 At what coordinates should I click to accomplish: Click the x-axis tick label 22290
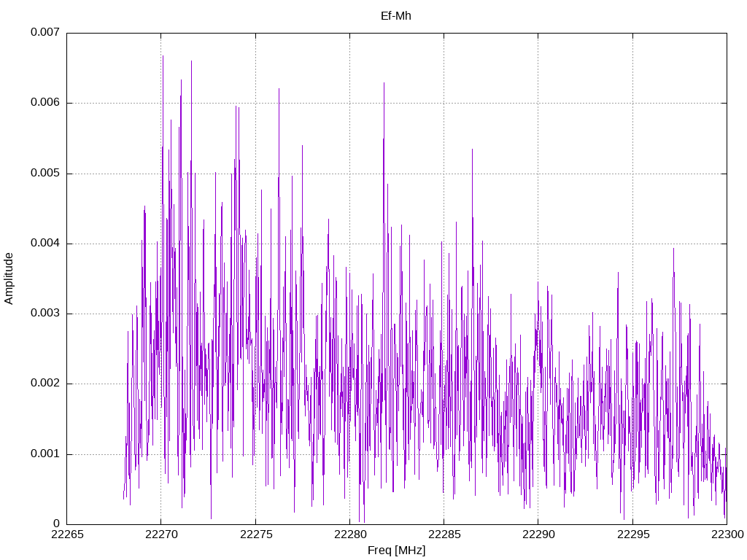[539, 534]
